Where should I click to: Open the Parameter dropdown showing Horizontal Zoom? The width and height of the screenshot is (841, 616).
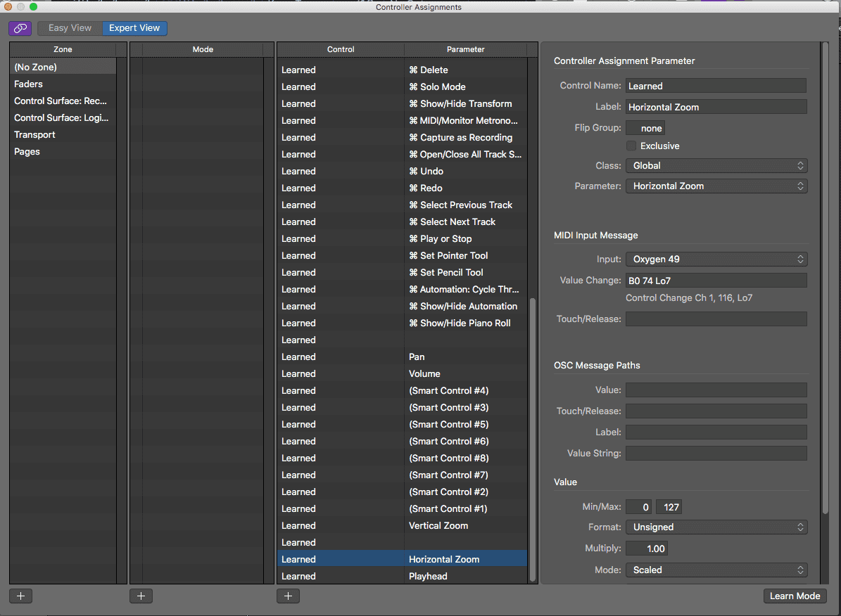click(x=716, y=186)
